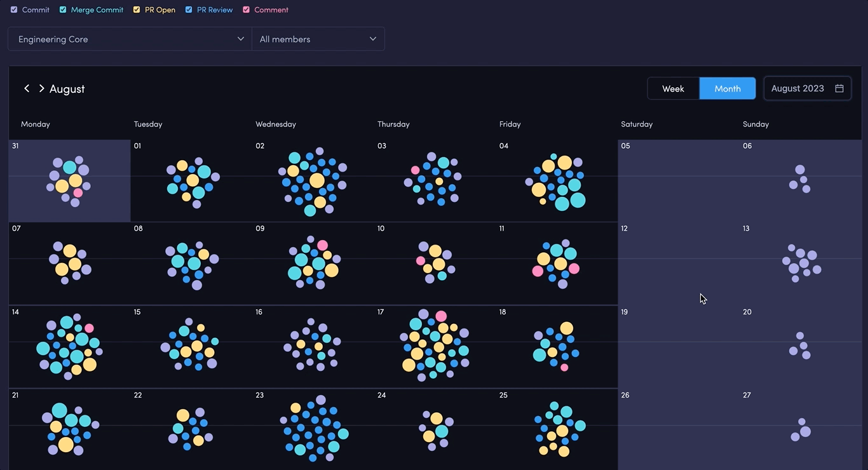Click the purple commit bubbles on Sunday 13
The image size is (868, 470).
click(802, 263)
